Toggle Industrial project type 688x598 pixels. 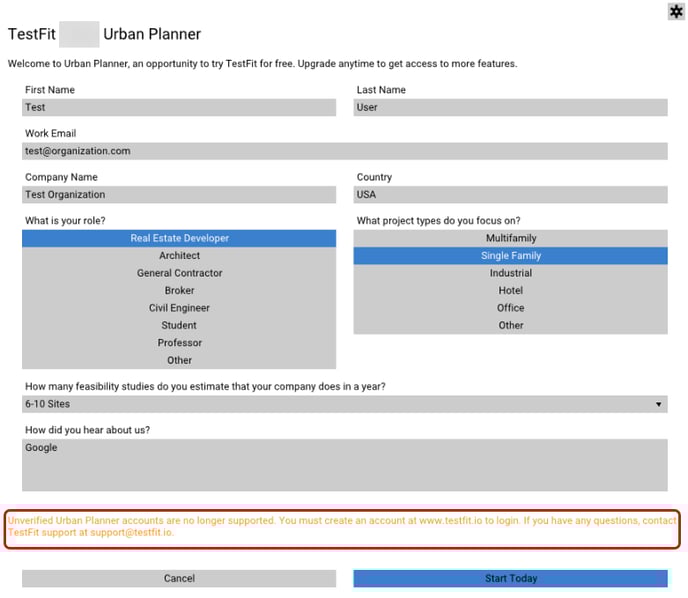coord(510,273)
